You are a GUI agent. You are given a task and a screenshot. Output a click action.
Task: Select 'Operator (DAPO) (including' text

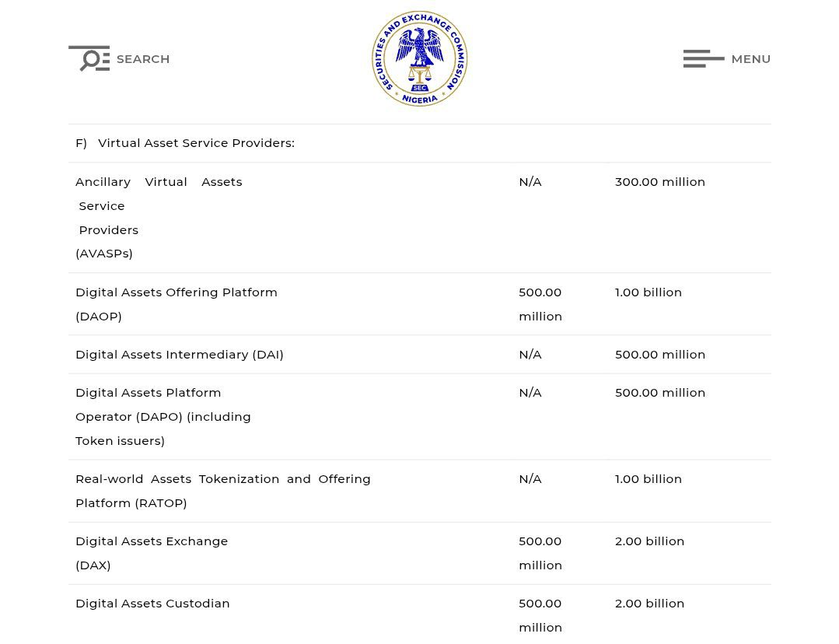tap(163, 417)
